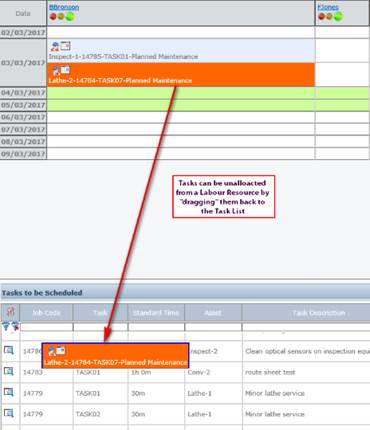Open details for job 14779 TASK02
Viewport: 370px width, 430px height.
pos(9,413)
